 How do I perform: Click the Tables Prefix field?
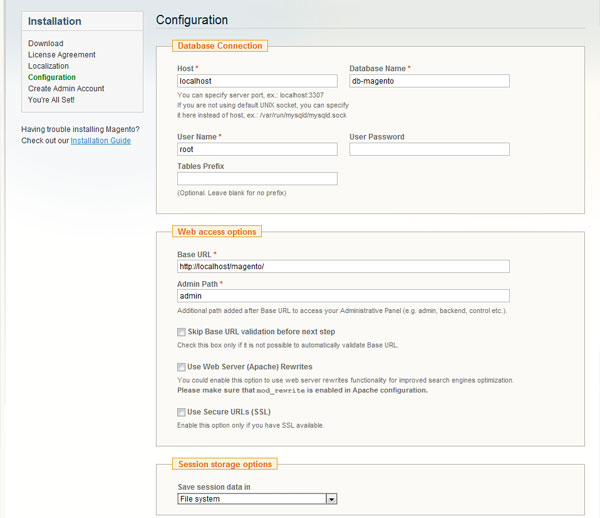tap(257, 179)
